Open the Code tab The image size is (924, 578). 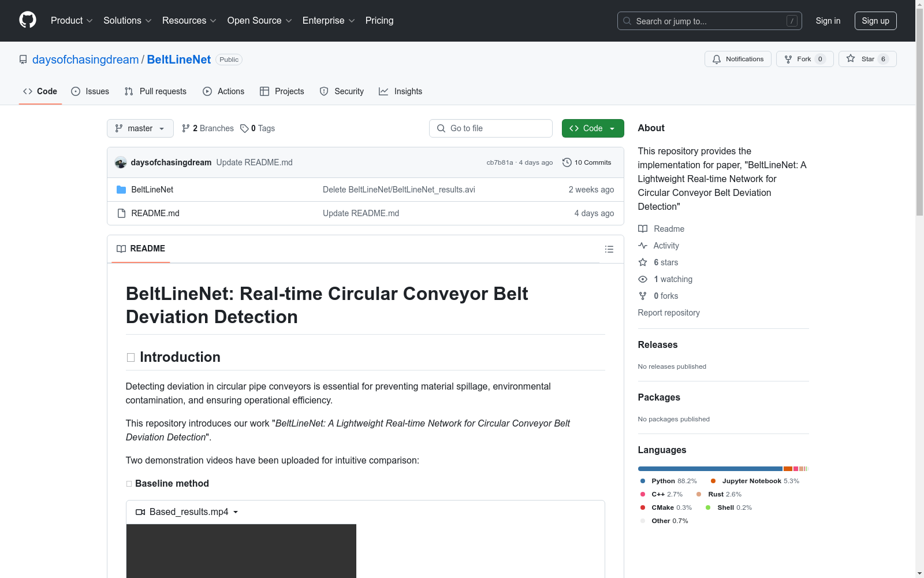(40, 91)
